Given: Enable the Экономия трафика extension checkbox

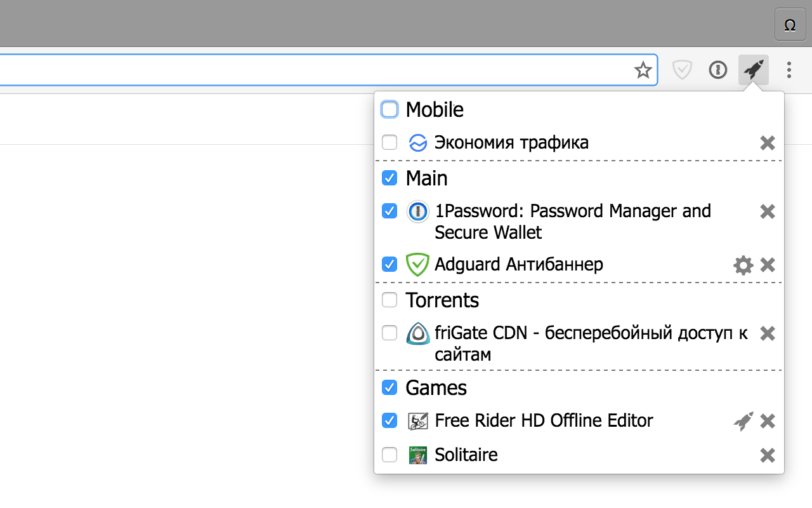Looking at the screenshot, I should pos(390,142).
